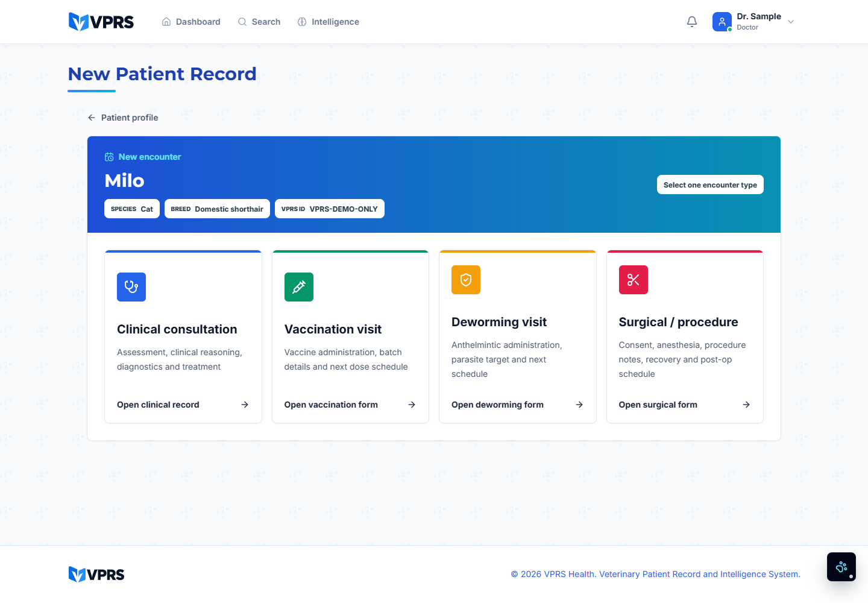Click the Dr. Sample user avatar
The width and height of the screenshot is (868, 603).
click(722, 22)
